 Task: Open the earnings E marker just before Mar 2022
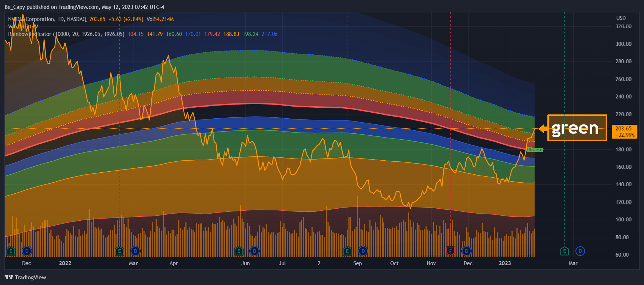tap(119, 251)
